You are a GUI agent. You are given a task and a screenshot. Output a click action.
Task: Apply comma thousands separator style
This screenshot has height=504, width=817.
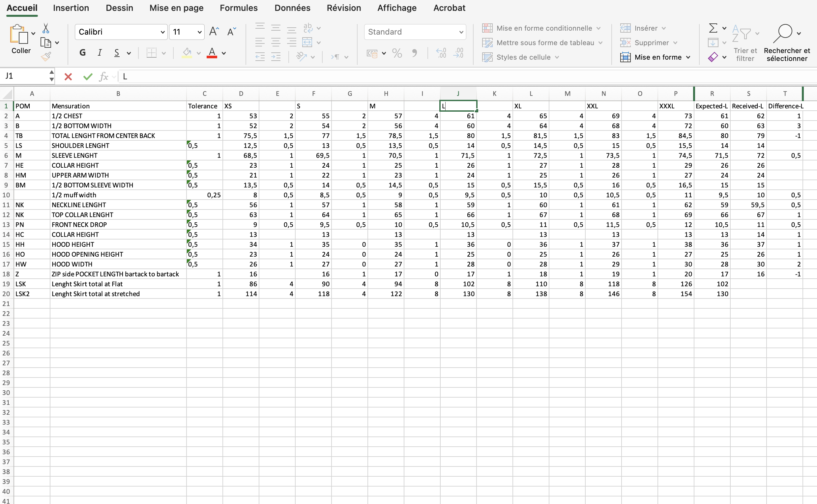(415, 53)
